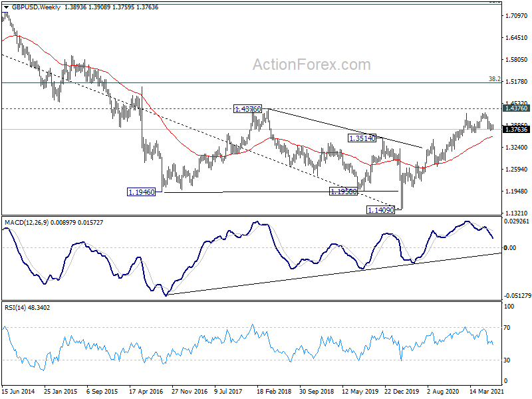This screenshot has width=532, height=399.
Task: Click the GBPUSD,Weekly chart title
Action: (36, 7)
